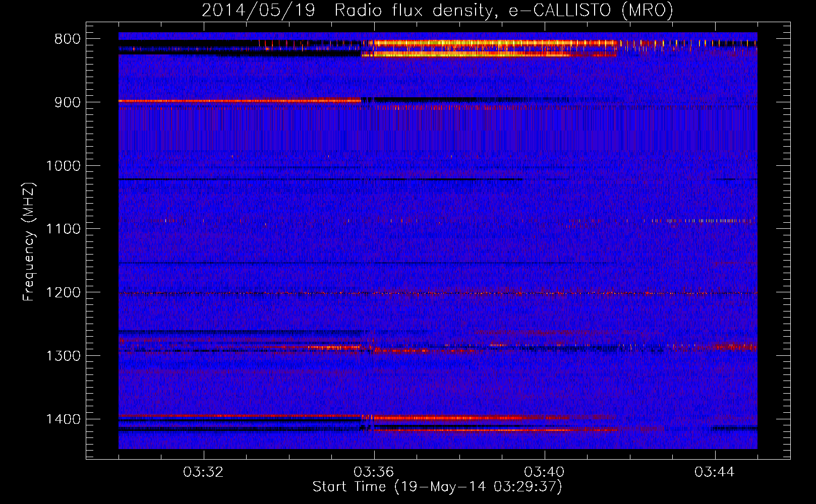Image resolution: width=816 pixels, height=504 pixels.
Task: Click the plot title showing date 2014/05/19
Action: tap(437, 10)
